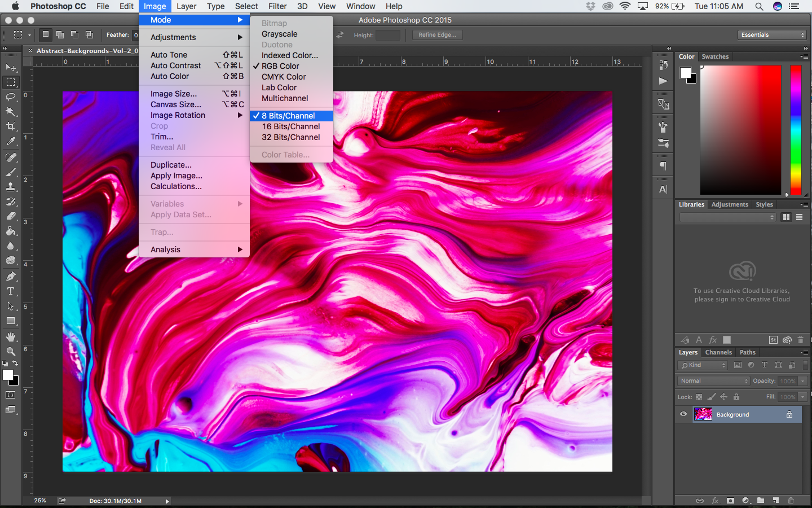Click the Delete layer trash icon
The image size is (812, 508).
click(791, 501)
